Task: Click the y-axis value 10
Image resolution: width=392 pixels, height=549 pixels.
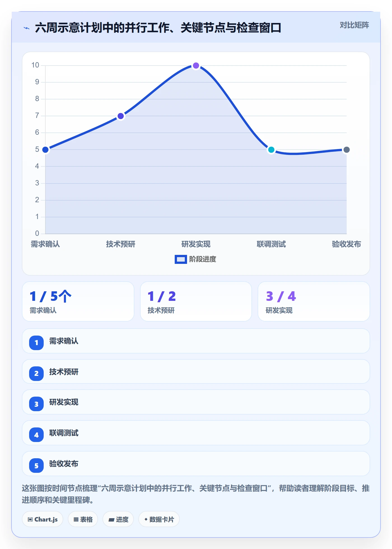Action: coord(35,65)
